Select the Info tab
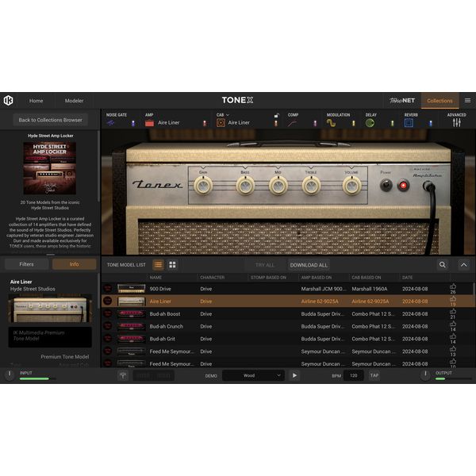The width and height of the screenshot is (476, 476). [74, 264]
